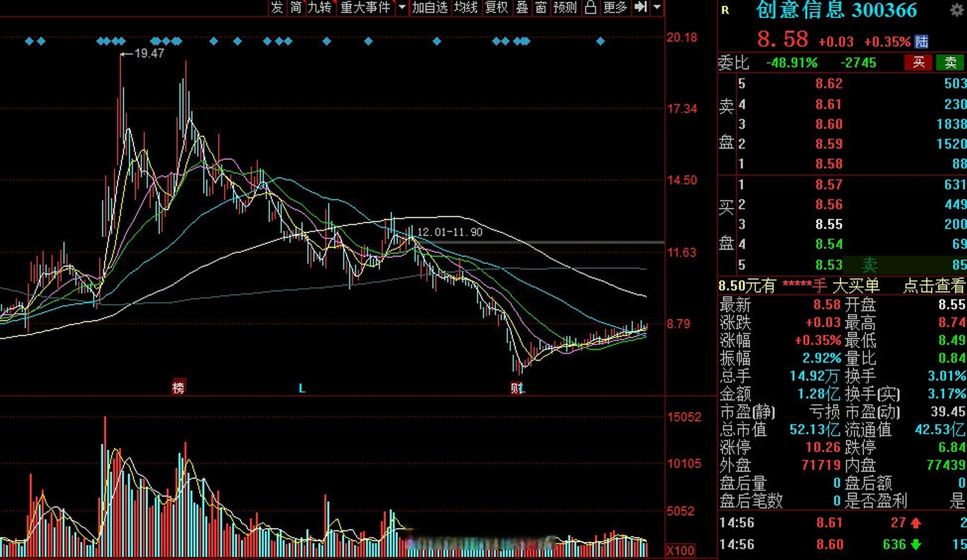Click the red 买 buy button
The height and width of the screenshot is (560, 967).
pos(919,63)
